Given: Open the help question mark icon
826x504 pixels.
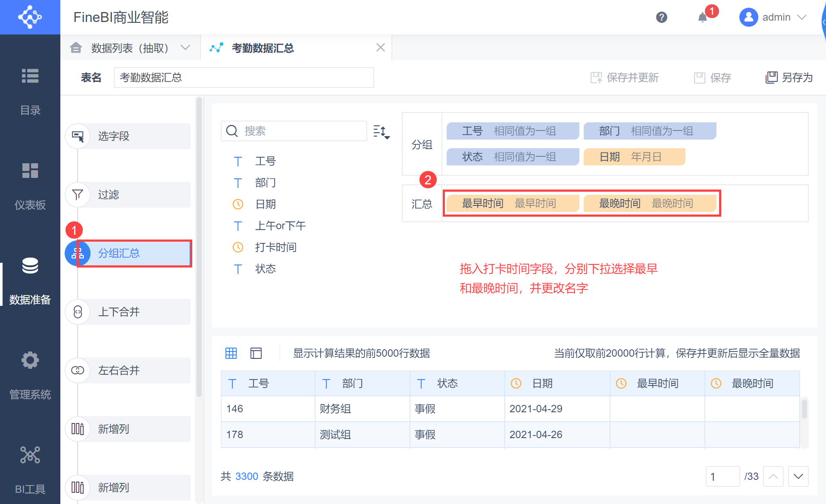Looking at the screenshot, I should tap(661, 17).
